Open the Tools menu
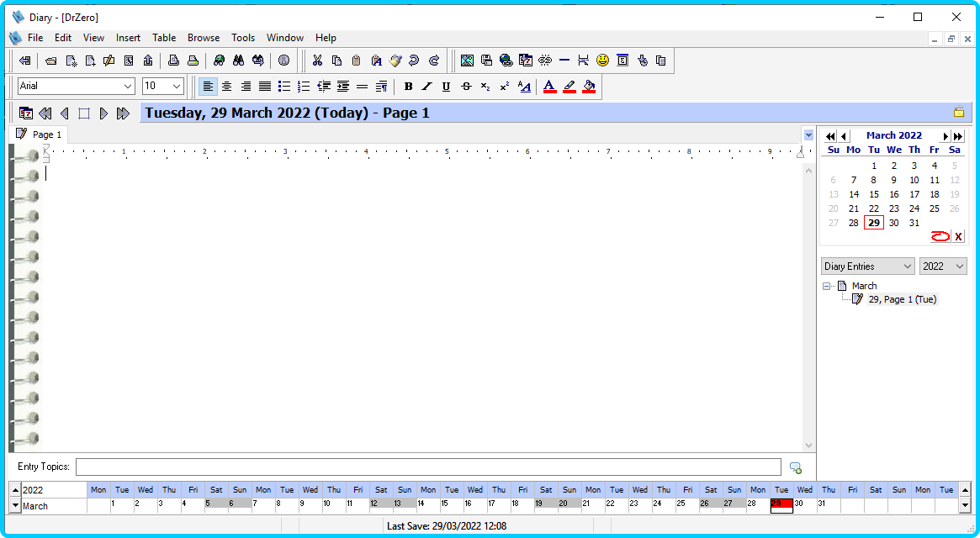The height and width of the screenshot is (538, 980). pyautogui.click(x=243, y=38)
